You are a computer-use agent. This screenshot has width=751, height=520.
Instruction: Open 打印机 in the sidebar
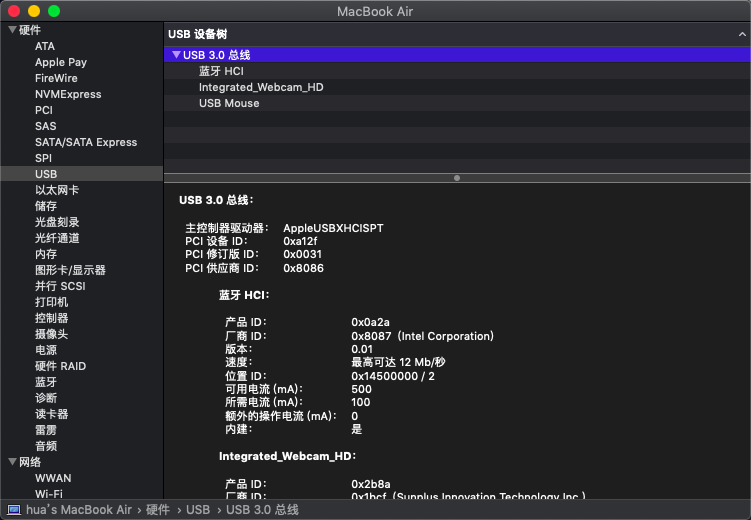(51, 302)
